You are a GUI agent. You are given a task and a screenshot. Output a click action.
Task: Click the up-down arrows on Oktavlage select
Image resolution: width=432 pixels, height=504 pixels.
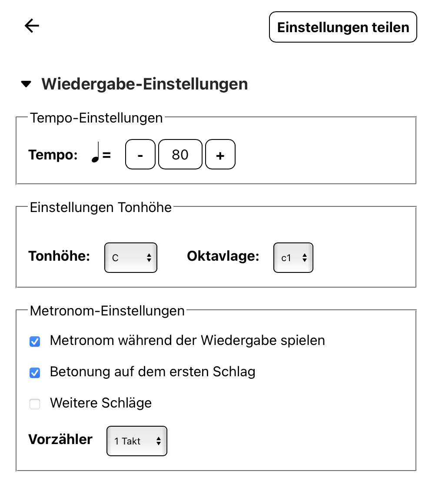(x=304, y=258)
